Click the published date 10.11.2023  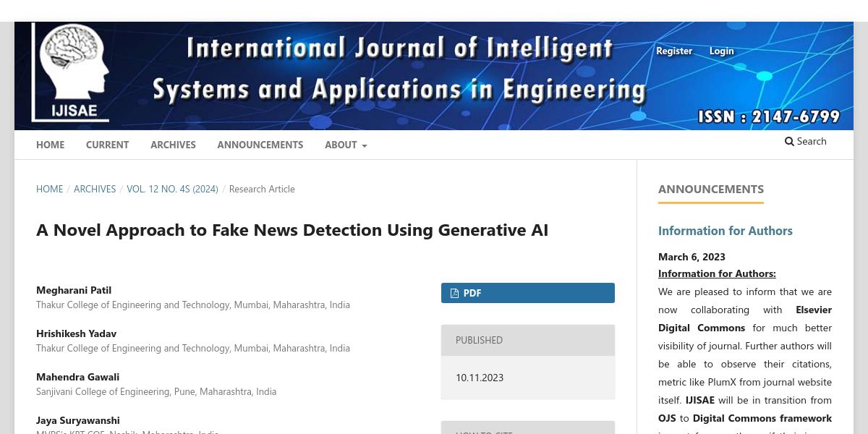pyautogui.click(x=480, y=378)
